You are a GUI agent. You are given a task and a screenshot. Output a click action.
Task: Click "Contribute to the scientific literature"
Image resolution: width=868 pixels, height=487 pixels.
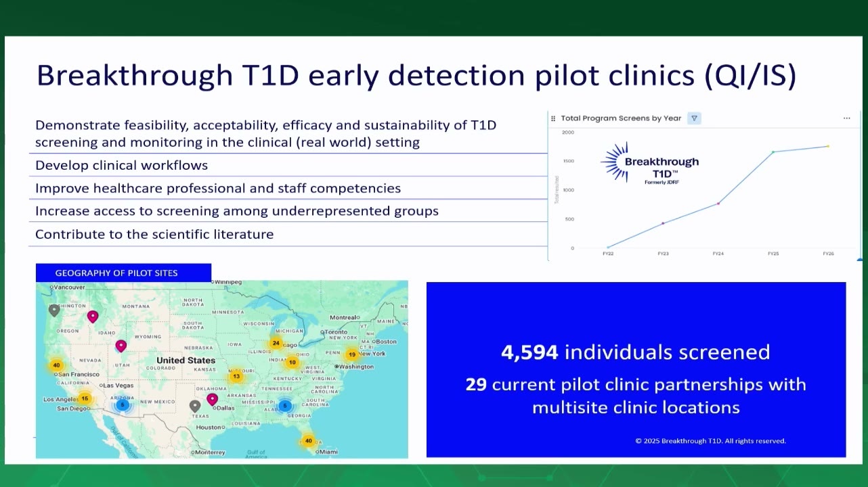[x=154, y=234]
